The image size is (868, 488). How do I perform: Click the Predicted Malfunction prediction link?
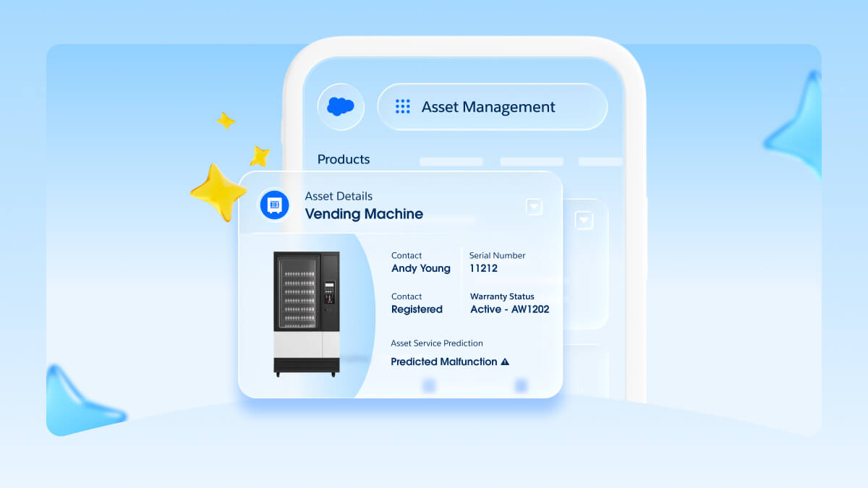coord(443,361)
